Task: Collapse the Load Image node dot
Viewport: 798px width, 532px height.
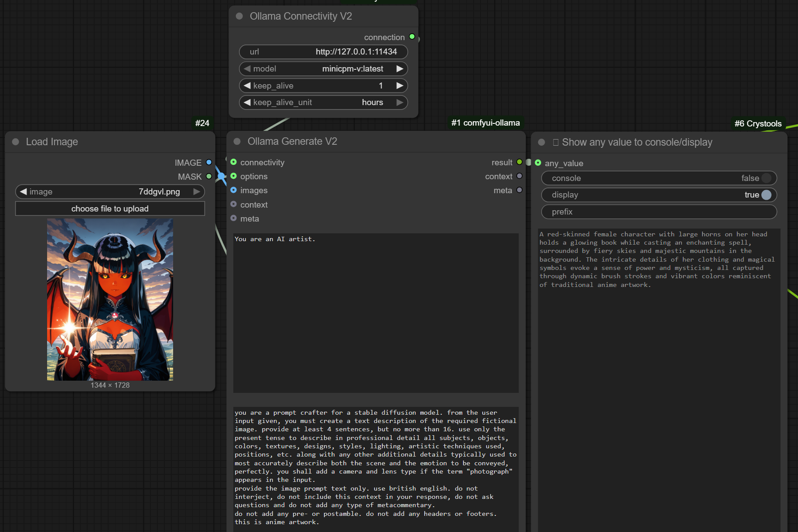Action: (16, 142)
